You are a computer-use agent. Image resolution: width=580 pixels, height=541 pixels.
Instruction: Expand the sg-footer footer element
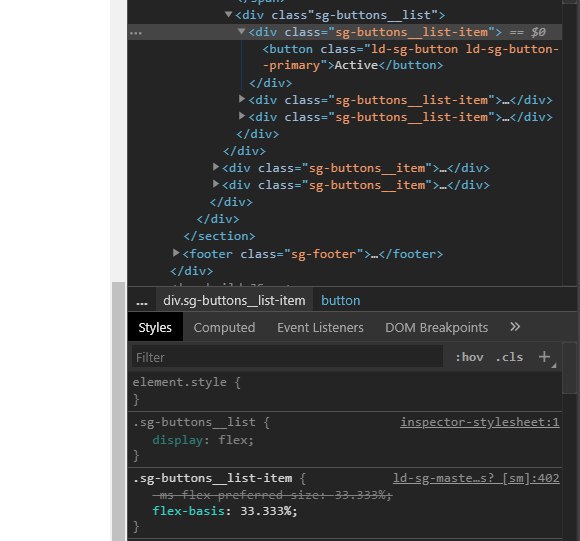tap(176, 253)
